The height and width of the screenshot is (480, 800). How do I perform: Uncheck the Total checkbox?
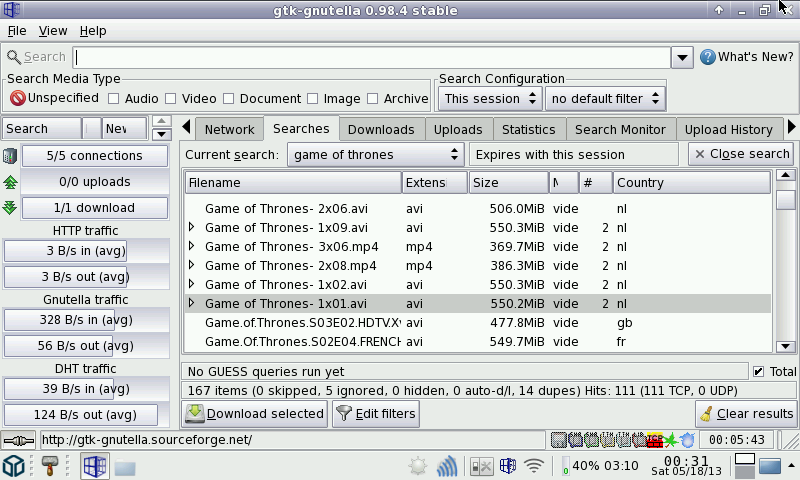point(759,371)
